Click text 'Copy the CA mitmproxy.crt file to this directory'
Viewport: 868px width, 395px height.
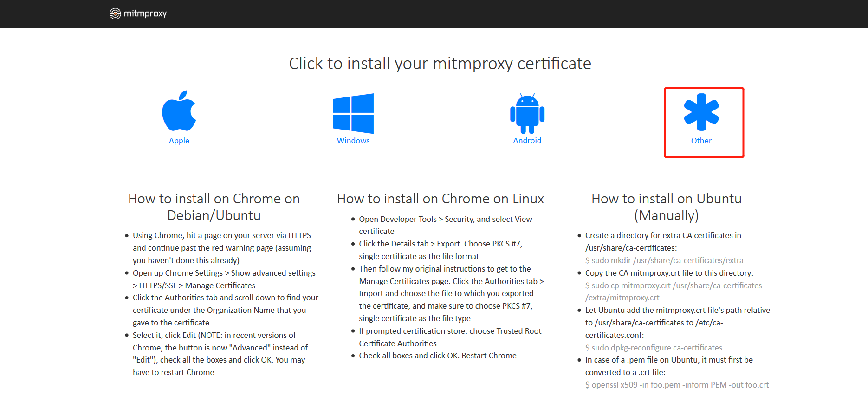click(669, 273)
